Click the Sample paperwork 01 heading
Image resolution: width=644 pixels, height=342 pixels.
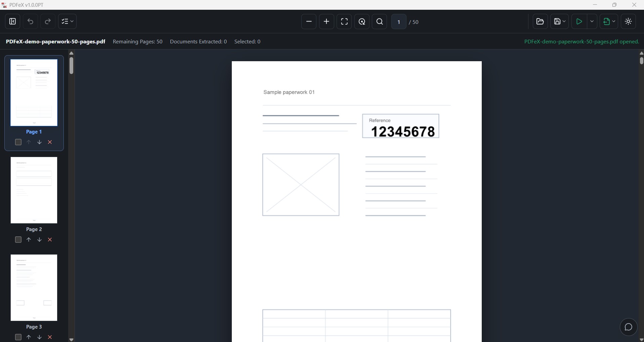click(x=289, y=92)
